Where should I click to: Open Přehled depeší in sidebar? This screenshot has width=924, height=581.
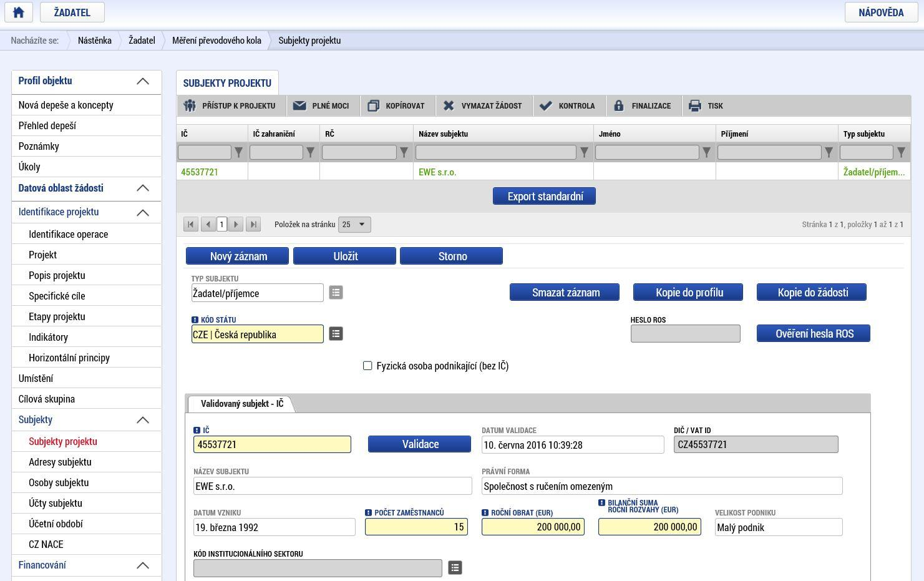(47, 125)
